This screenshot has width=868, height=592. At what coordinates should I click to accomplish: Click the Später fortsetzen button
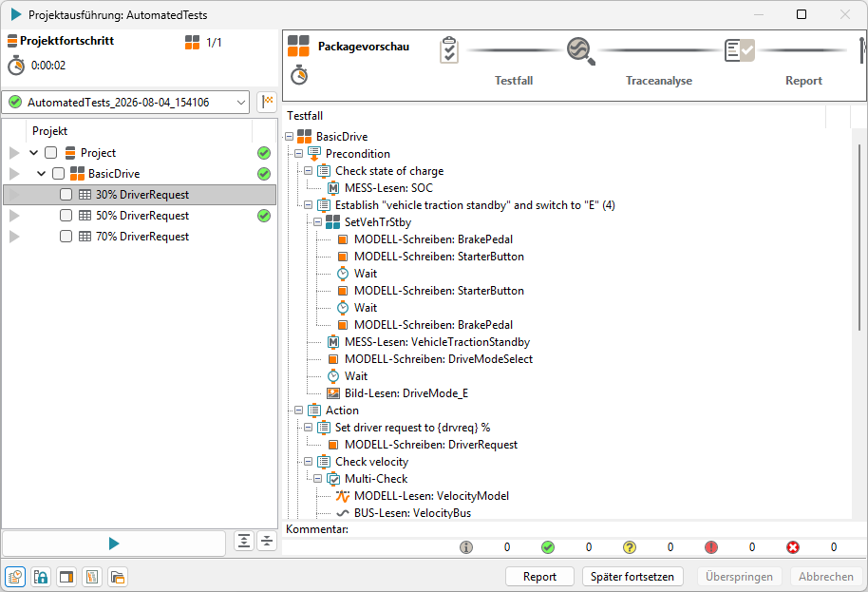(632, 577)
